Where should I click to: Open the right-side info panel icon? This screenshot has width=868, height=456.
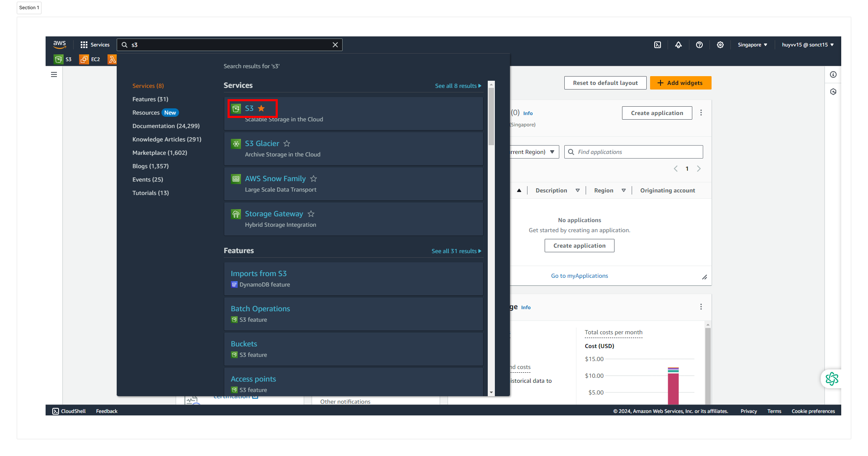click(833, 74)
